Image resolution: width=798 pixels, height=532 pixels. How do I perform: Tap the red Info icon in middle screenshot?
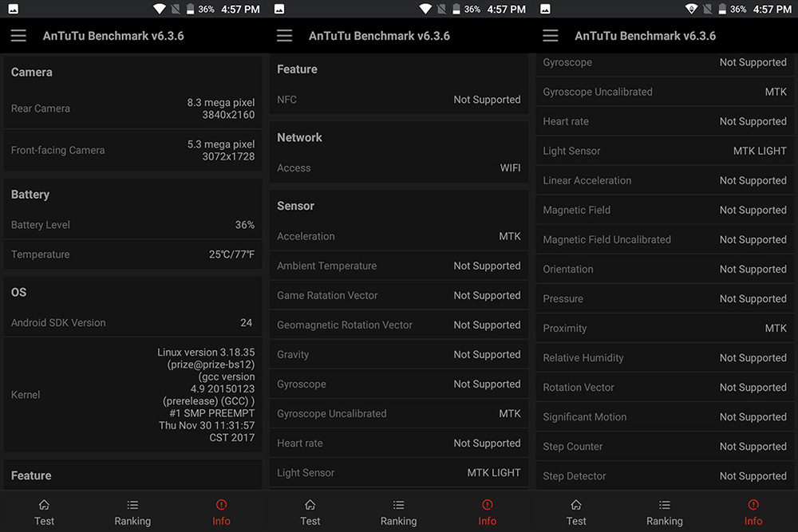pyautogui.click(x=487, y=505)
